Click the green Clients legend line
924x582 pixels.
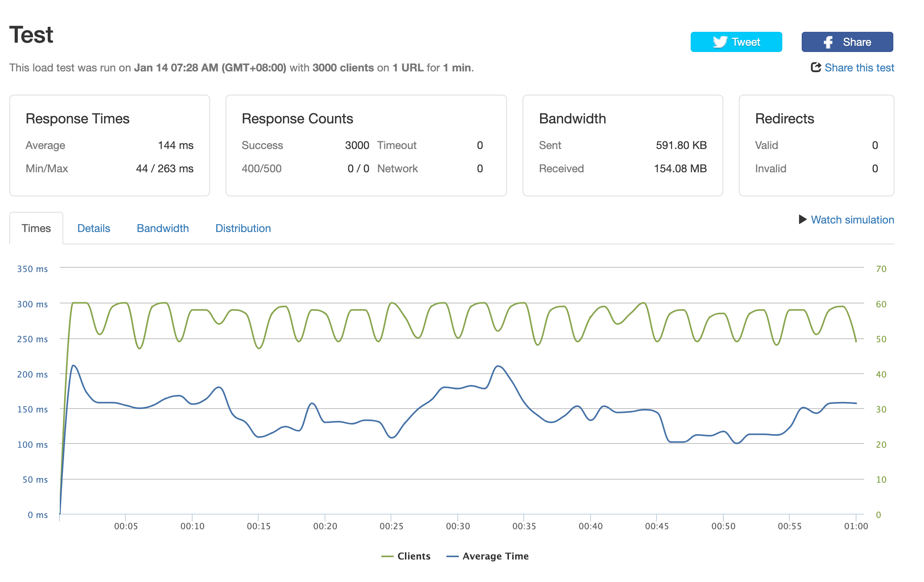(387, 556)
